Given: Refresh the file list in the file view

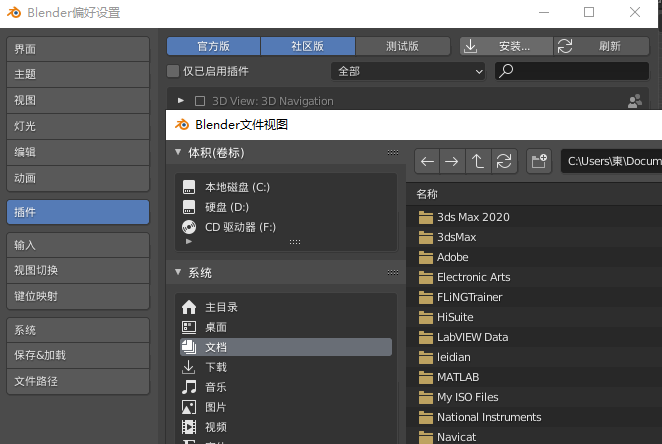Looking at the screenshot, I should coord(504,161).
